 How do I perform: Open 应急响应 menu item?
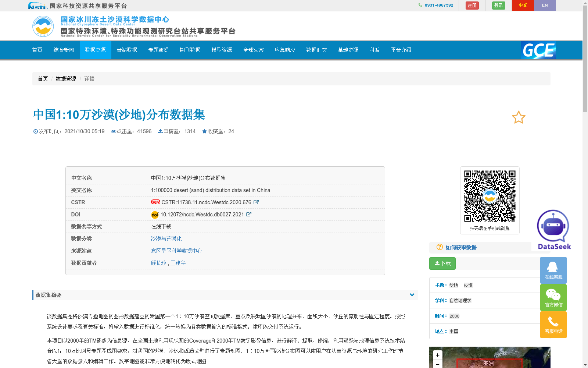click(285, 50)
